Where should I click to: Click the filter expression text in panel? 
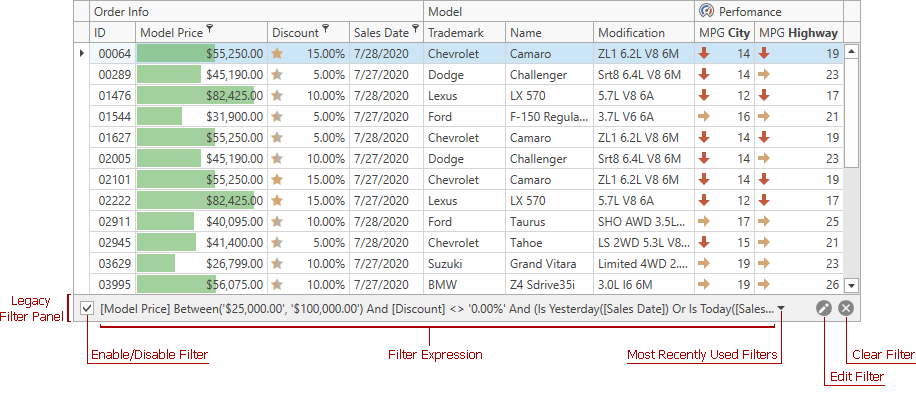[x=437, y=309]
